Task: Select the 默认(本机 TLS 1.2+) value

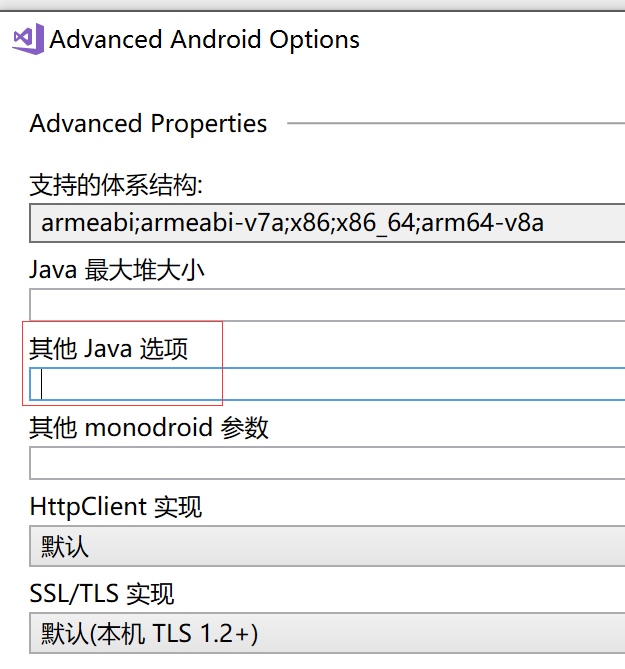Action: coord(150,633)
